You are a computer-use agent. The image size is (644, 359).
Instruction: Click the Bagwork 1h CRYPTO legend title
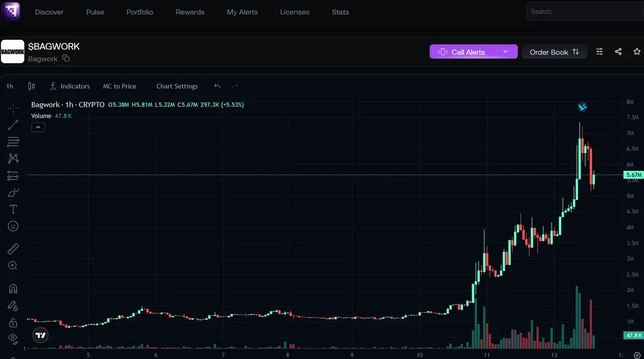pyautogui.click(x=68, y=105)
